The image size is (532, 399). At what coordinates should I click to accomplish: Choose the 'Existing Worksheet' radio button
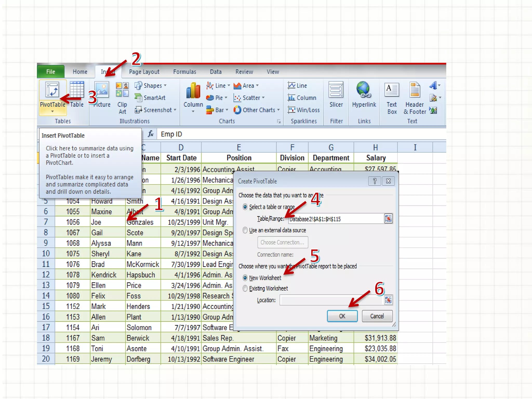tap(245, 288)
